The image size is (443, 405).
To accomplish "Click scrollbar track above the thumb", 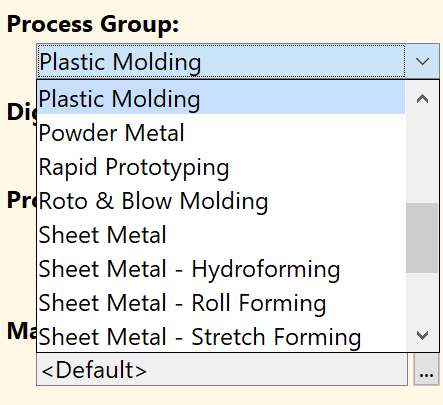I will (x=422, y=159).
